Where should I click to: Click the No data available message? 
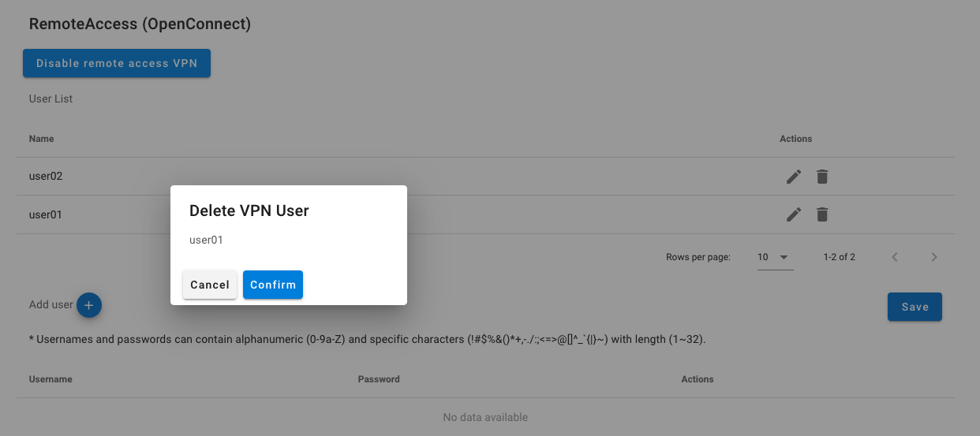[x=485, y=417]
